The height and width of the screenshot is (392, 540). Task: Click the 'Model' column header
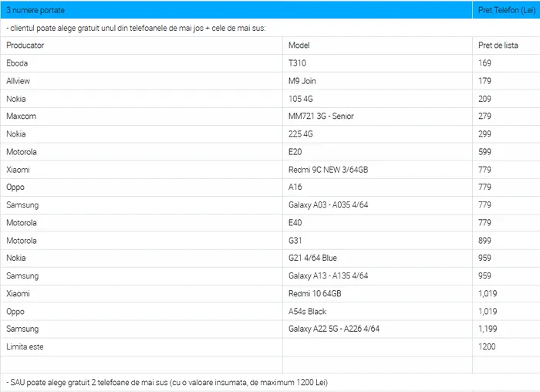[377, 46]
